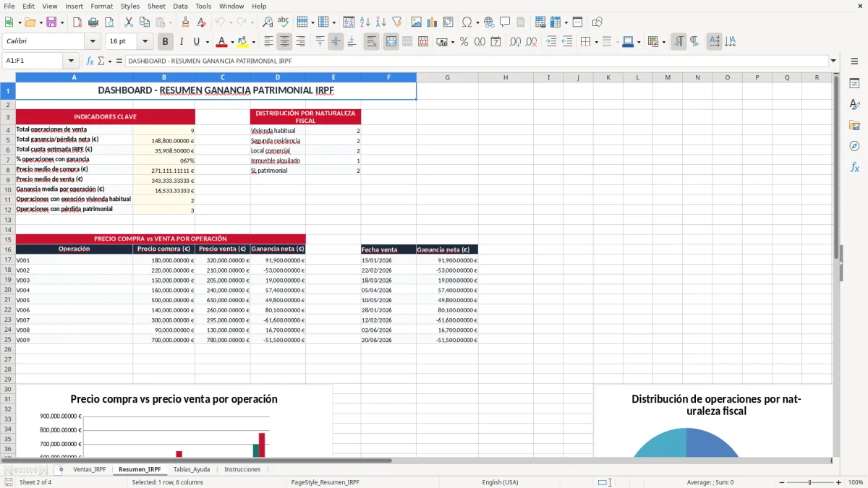868x488 pixels.
Task: Toggle Align Left
Action: tap(268, 42)
